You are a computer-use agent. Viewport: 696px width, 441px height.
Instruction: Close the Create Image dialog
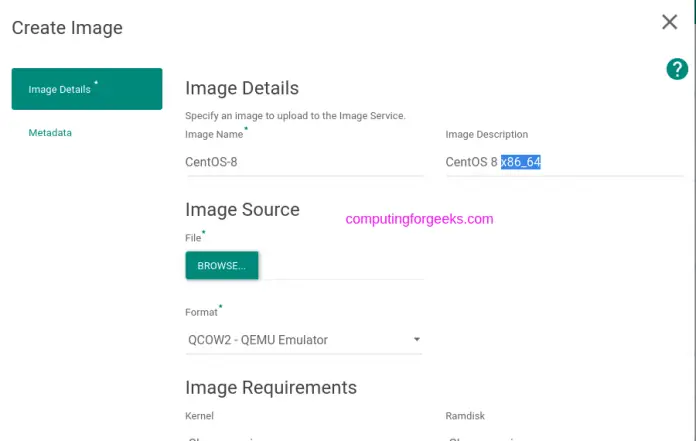tap(670, 22)
